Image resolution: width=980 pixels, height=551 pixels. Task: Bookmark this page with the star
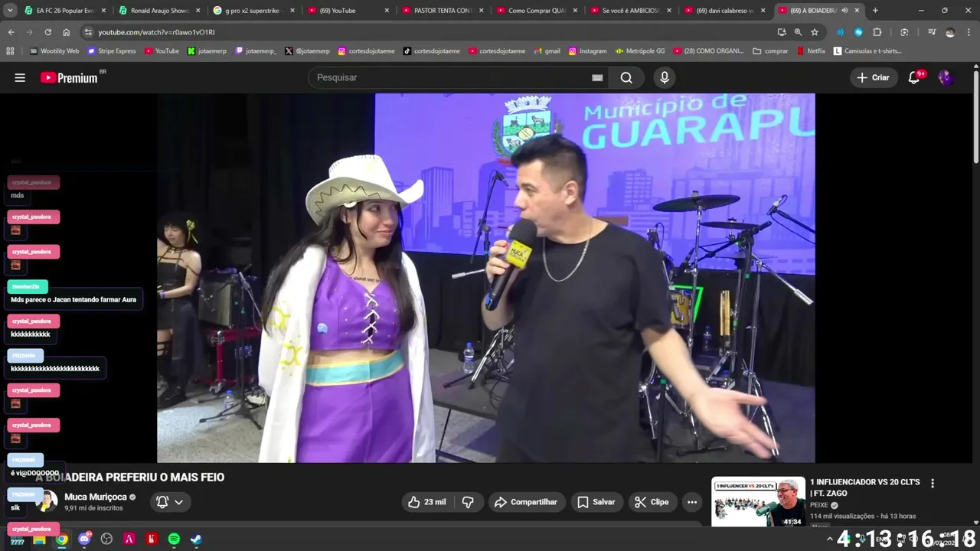tap(815, 32)
